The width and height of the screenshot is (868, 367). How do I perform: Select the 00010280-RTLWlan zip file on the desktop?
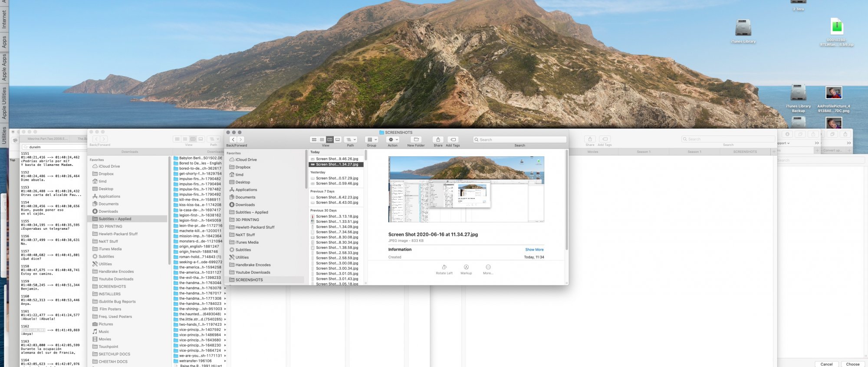tap(837, 26)
